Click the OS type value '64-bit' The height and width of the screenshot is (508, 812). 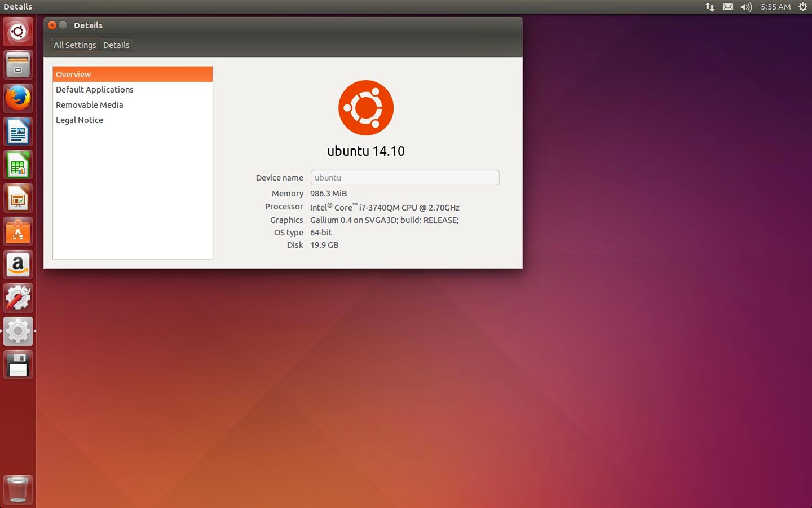coord(321,233)
